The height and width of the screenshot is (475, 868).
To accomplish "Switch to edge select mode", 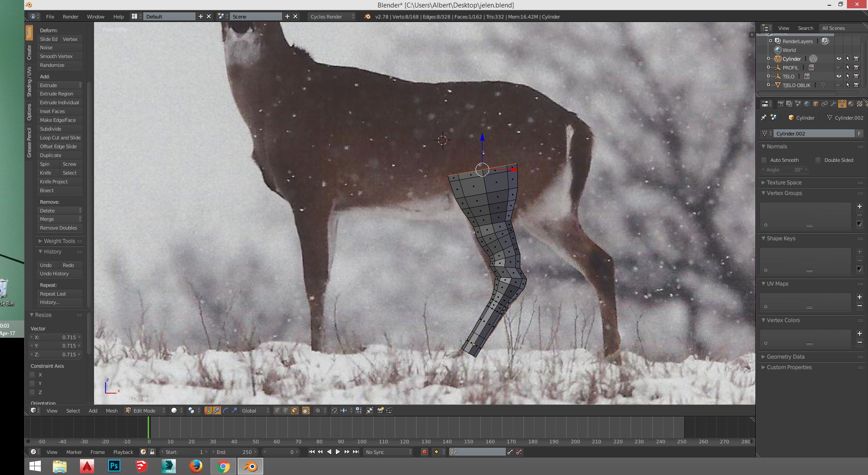I will tap(286, 410).
